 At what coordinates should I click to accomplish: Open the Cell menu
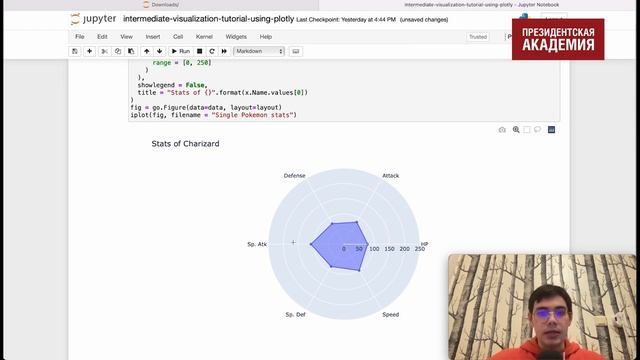[x=178, y=37]
